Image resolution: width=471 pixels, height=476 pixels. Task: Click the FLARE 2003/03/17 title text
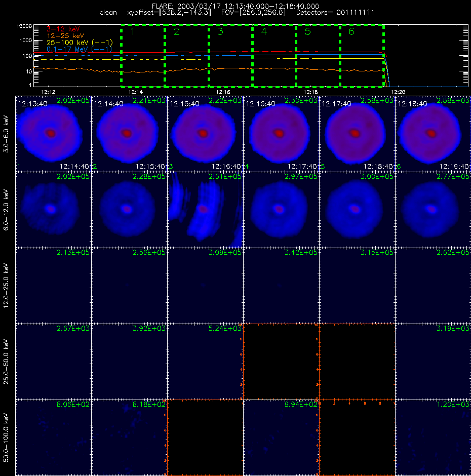(x=235, y=6)
